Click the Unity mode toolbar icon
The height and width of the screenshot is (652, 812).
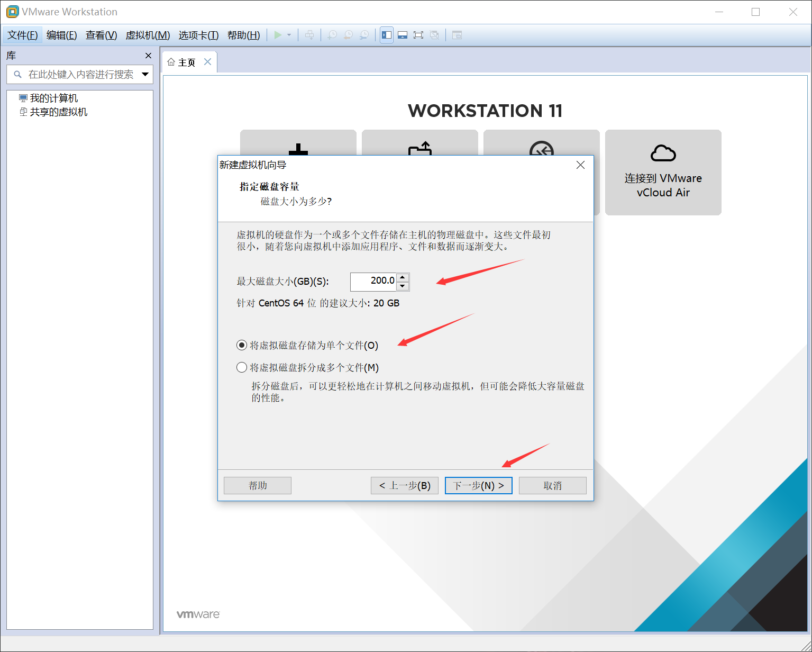434,35
